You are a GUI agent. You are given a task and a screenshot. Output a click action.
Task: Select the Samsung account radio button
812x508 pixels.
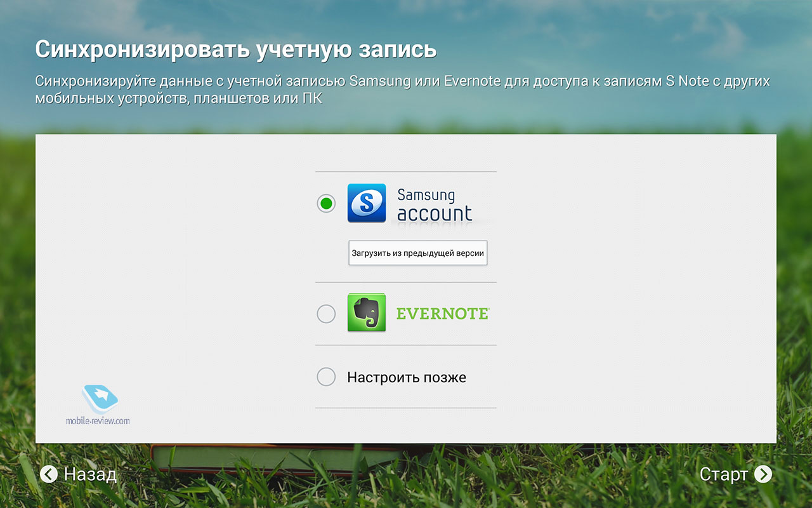click(326, 203)
